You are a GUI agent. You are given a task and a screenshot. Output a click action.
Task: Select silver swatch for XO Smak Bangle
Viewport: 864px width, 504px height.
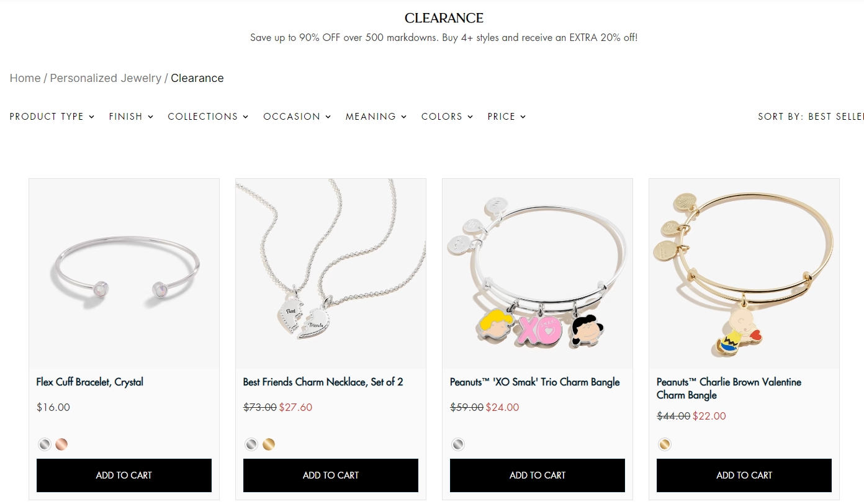pos(457,444)
